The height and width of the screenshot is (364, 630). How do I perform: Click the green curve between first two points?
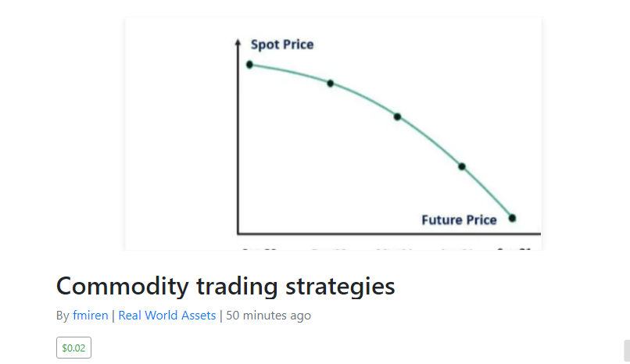(x=289, y=71)
